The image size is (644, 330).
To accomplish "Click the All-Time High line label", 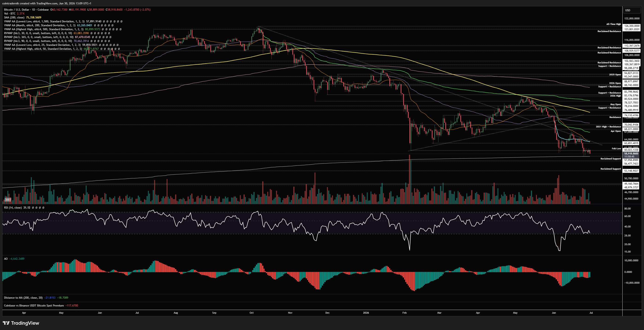I will (614, 24).
